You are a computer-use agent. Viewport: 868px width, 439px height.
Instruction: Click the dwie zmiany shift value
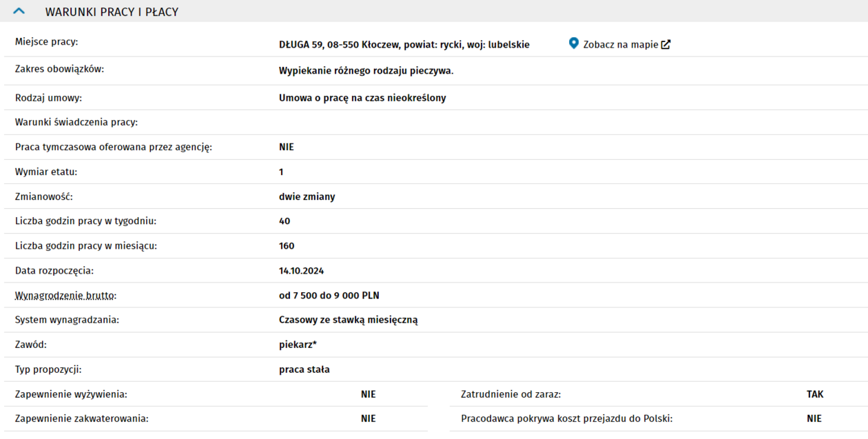pyautogui.click(x=307, y=196)
